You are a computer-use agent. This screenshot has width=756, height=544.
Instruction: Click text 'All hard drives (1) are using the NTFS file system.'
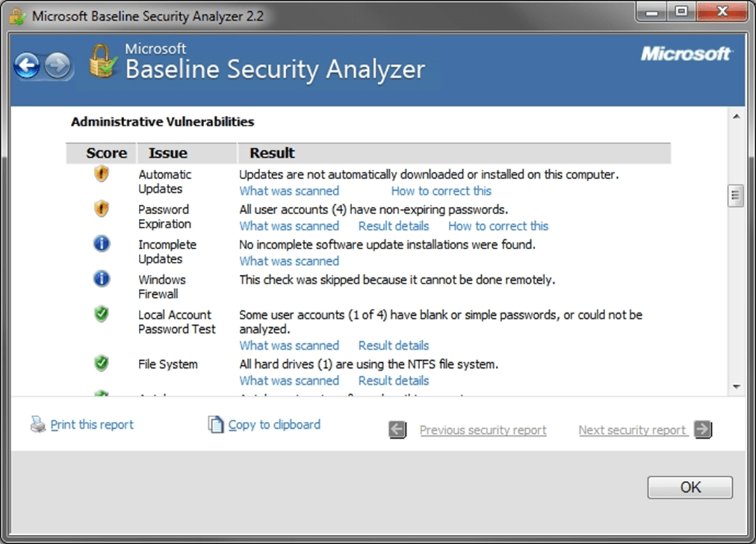pos(369,364)
